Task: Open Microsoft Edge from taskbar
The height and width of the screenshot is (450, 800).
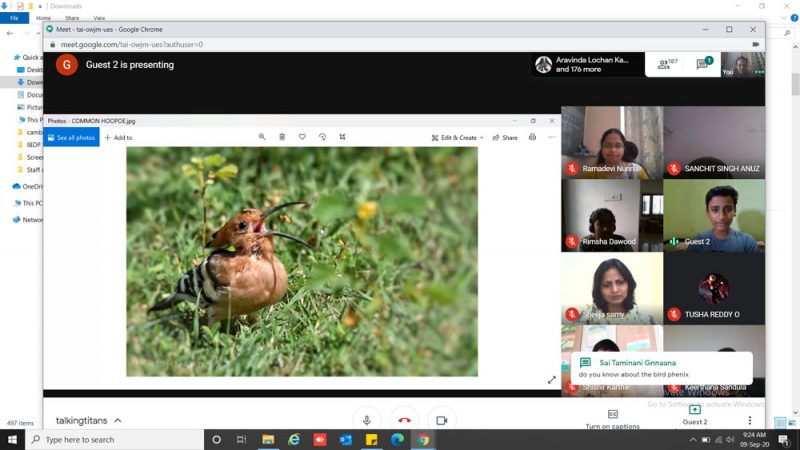Action: [397, 439]
